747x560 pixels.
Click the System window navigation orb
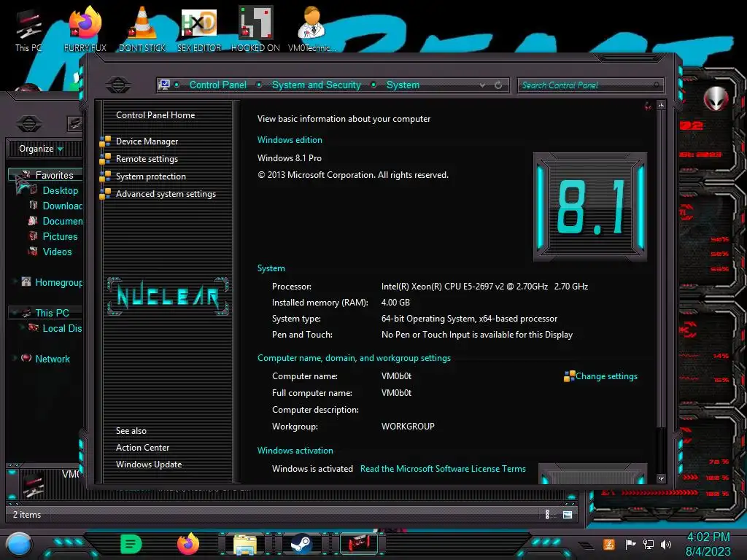click(x=118, y=85)
